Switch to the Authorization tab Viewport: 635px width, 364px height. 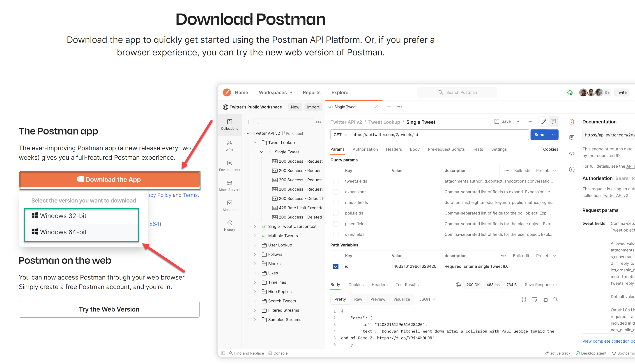point(365,149)
